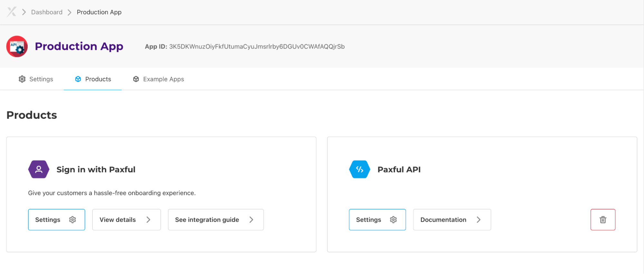The image size is (644, 274).
Task: Click the gear icon in Settings tab
Action: (22, 79)
